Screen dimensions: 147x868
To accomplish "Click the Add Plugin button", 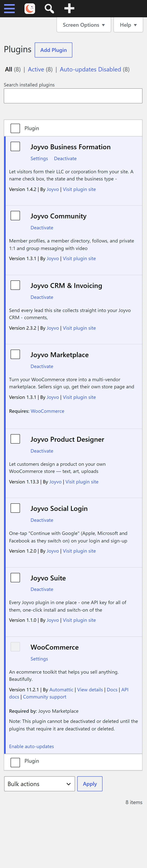I will click(x=53, y=50).
